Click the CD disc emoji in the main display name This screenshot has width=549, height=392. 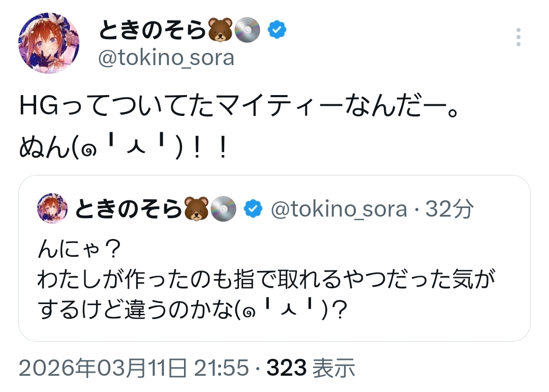[x=248, y=31]
